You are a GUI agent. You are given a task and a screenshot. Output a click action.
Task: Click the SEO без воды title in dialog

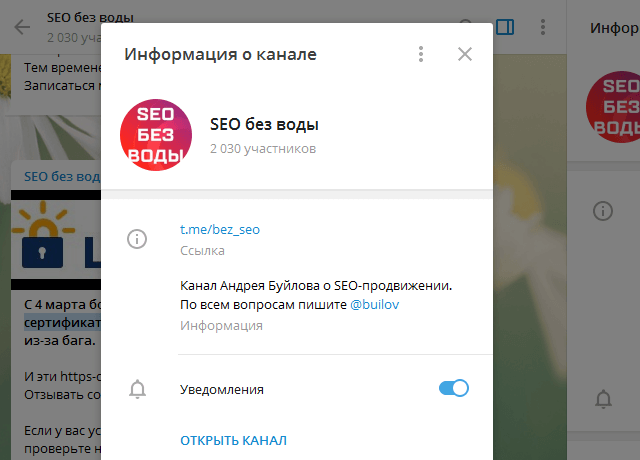[264, 124]
